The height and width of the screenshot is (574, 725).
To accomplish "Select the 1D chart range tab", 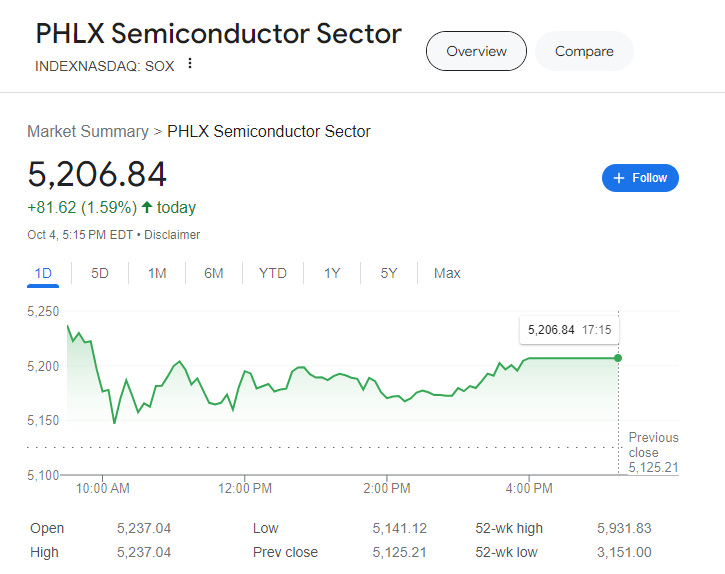I will pyautogui.click(x=43, y=273).
